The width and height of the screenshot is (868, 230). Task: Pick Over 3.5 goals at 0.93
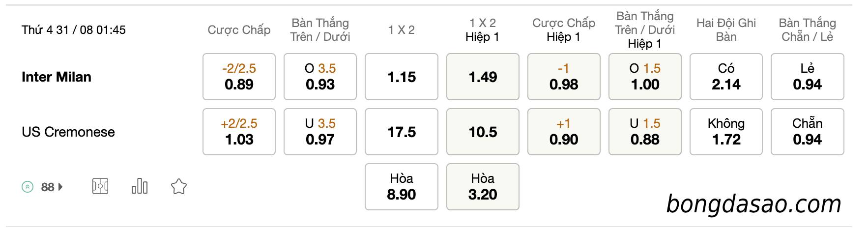(320, 77)
